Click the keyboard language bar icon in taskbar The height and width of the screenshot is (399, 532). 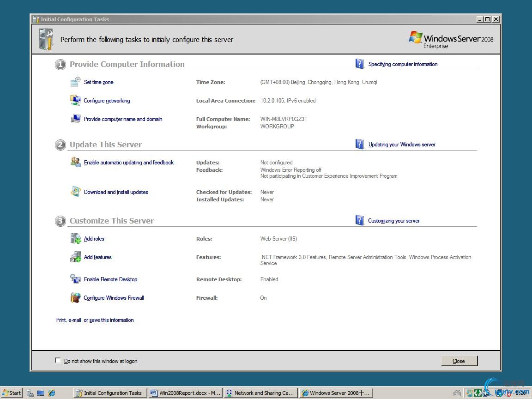[457, 393]
